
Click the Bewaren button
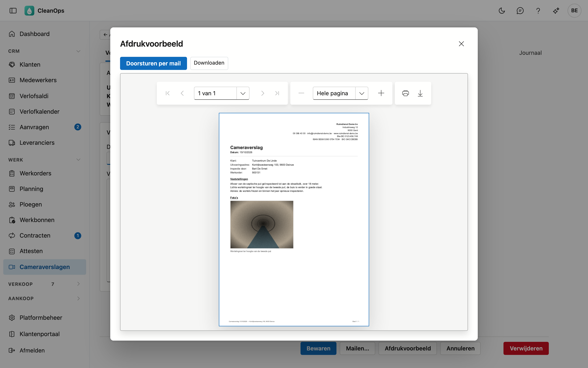(318, 348)
